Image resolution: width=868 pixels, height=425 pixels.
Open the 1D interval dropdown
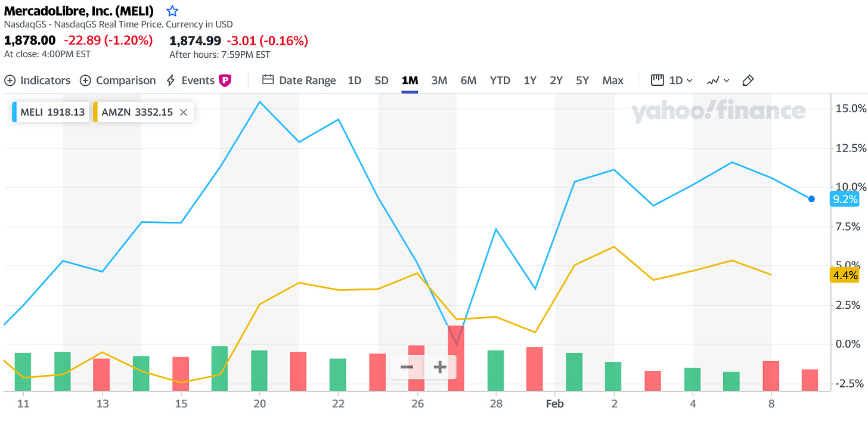tap(672, 80)
